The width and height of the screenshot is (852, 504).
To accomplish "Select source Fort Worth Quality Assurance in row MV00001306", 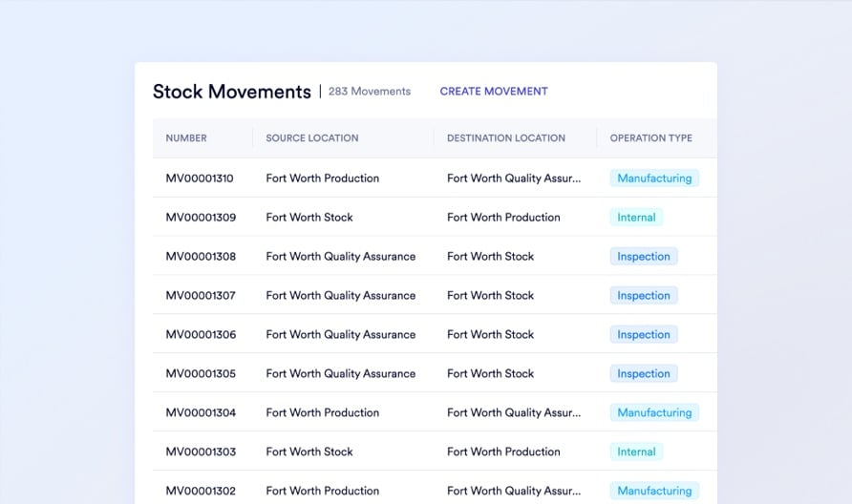I will coord(341,334).
